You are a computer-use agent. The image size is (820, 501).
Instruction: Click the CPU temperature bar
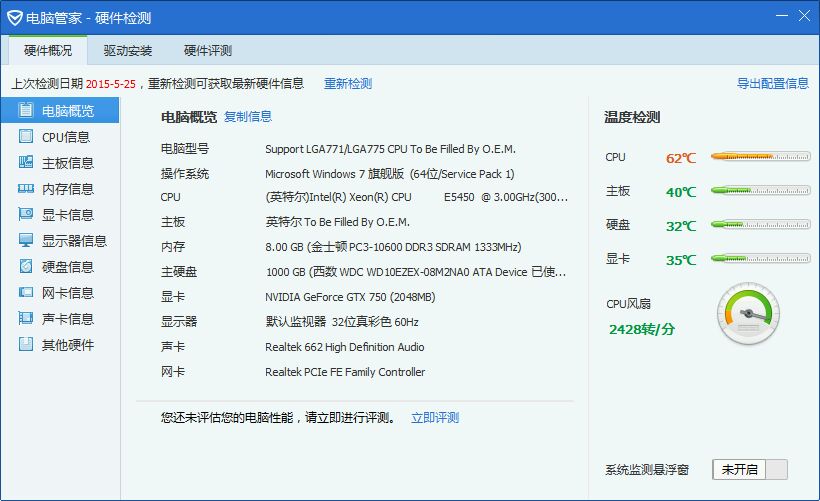coord(760,156)
